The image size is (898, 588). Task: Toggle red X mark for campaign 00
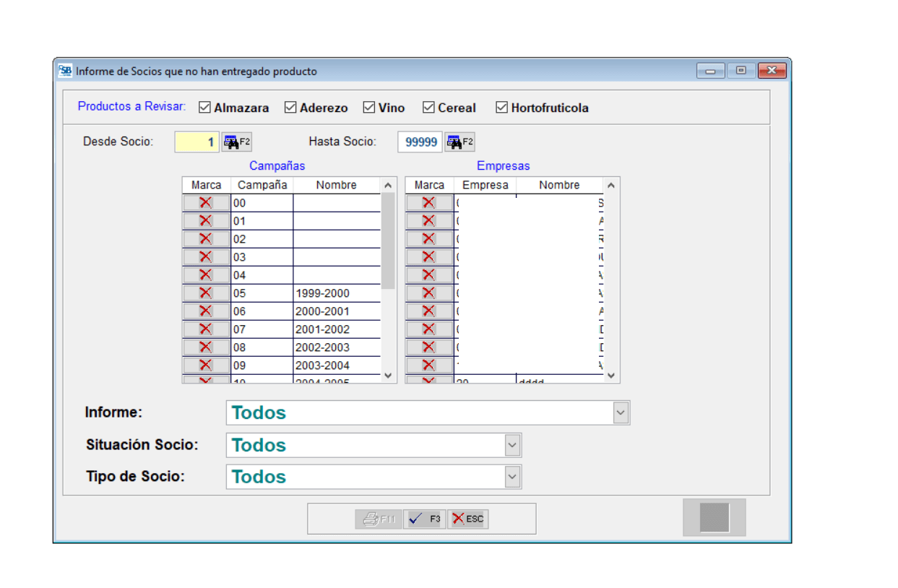206,203
